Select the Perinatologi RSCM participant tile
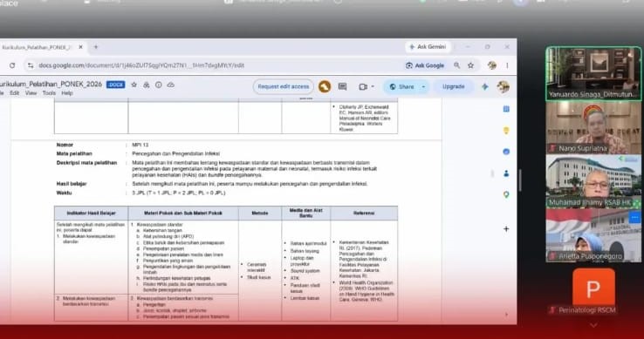The image size is (644, 339). [593, 291]
